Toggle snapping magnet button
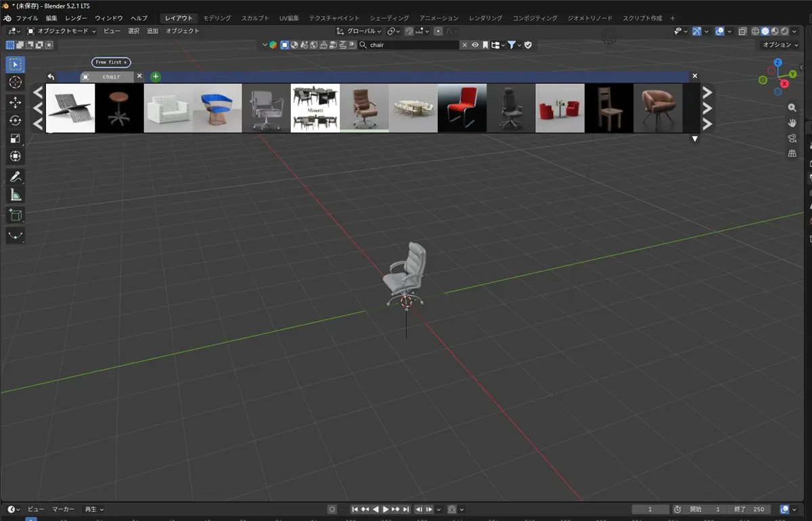This screenshot has width=812, height=521. (409, 31)
